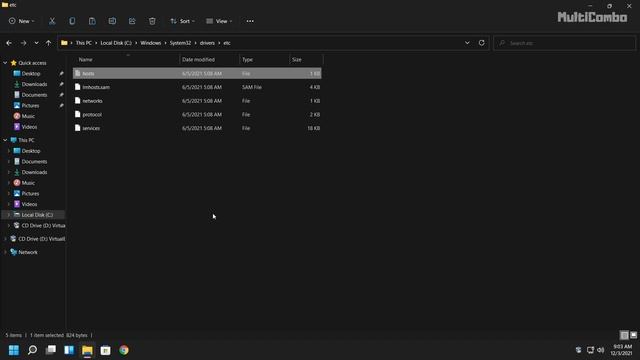Go forward with the forward arrow
The height and width of the screenshot is (360, 640).
(23, 43)
